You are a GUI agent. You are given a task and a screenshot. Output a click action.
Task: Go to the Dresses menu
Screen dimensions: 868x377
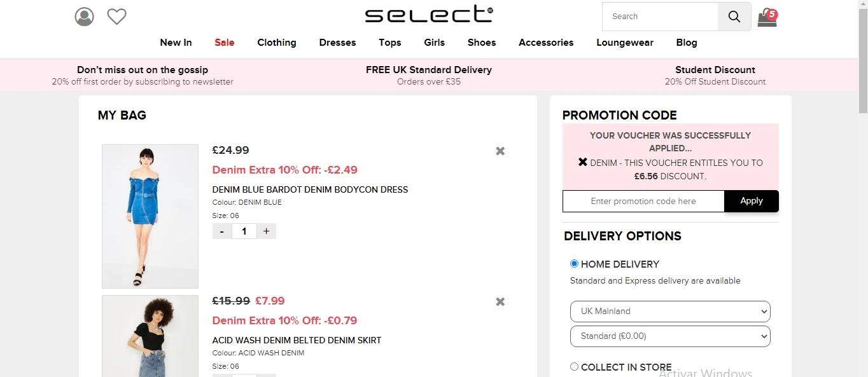(x=337, y=43)
